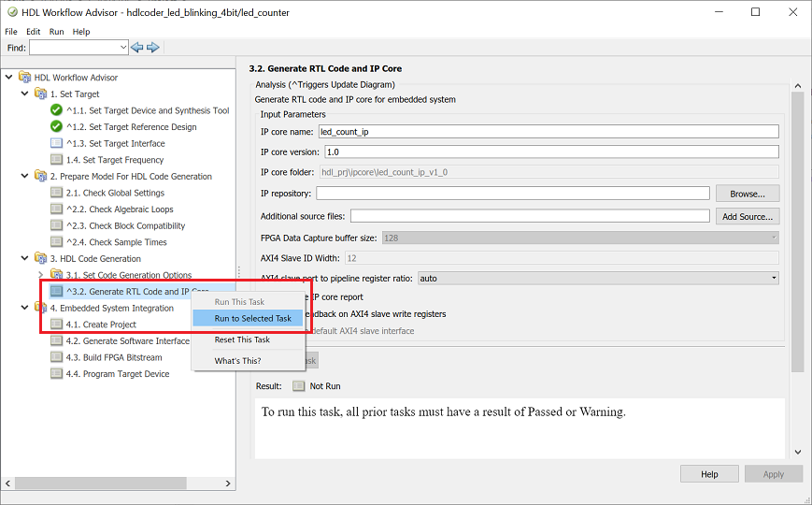Click the IP core name input field

coord(548,132)
